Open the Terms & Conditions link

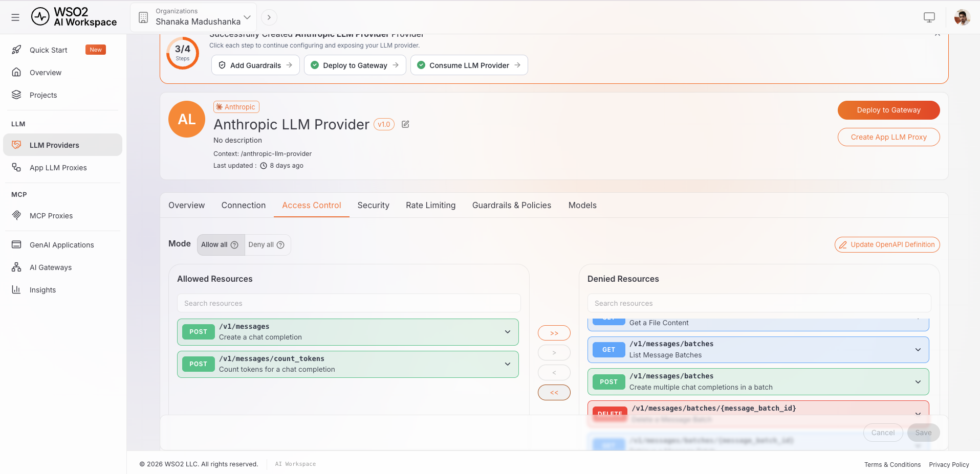[892, 465]
